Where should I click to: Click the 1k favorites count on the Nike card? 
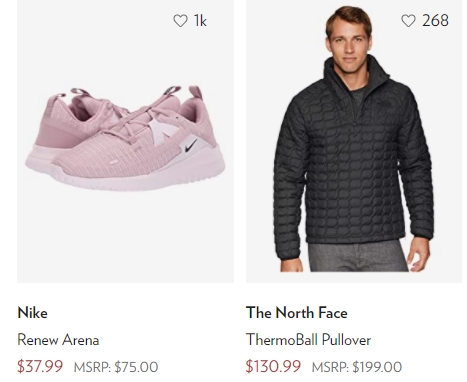tap(200, 21)
